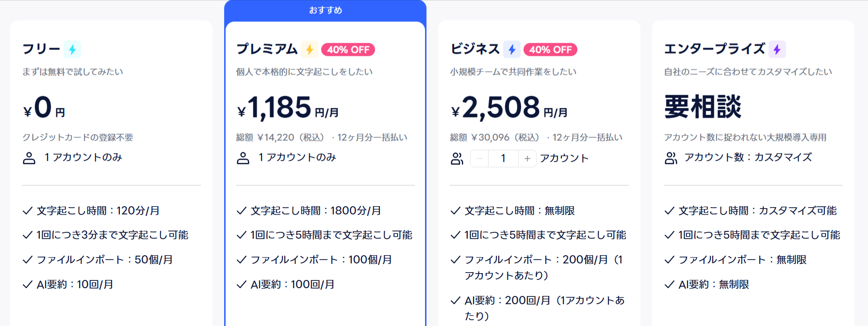This screenshot has width=868, height=326.
Task: Click the purple lightning icon beside エンタープライズ
Action: coord(777,49)
